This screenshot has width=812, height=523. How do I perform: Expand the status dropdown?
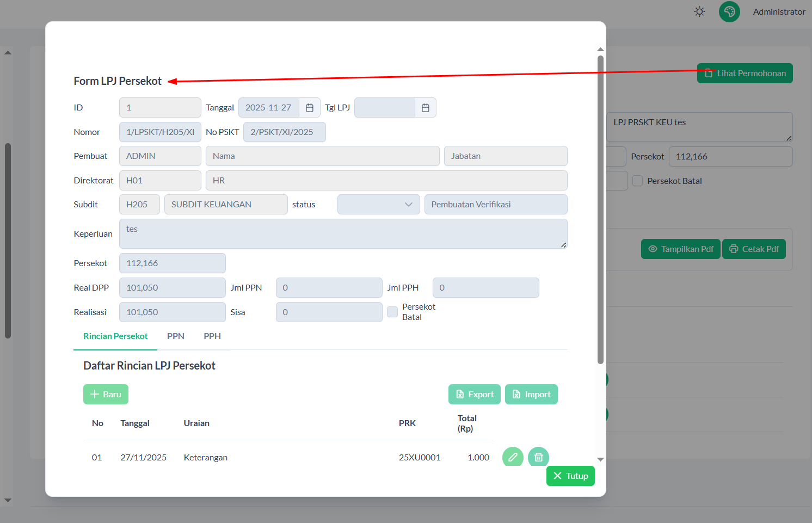[378, 205]
